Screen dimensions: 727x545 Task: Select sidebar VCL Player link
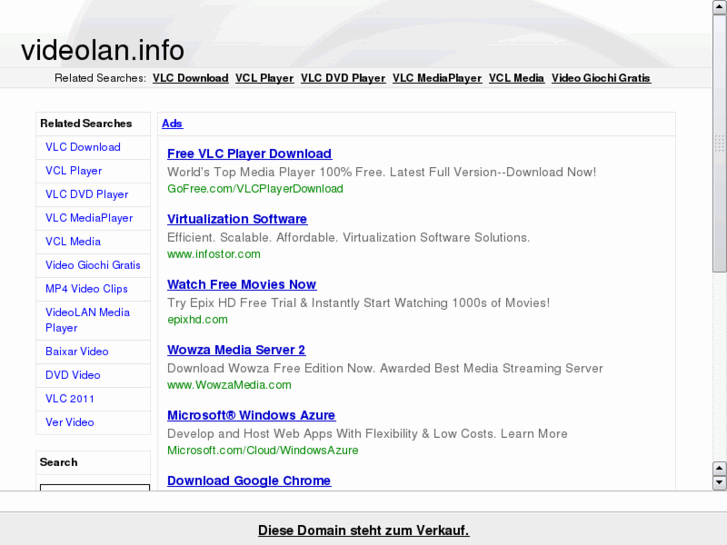pos(74,171)
